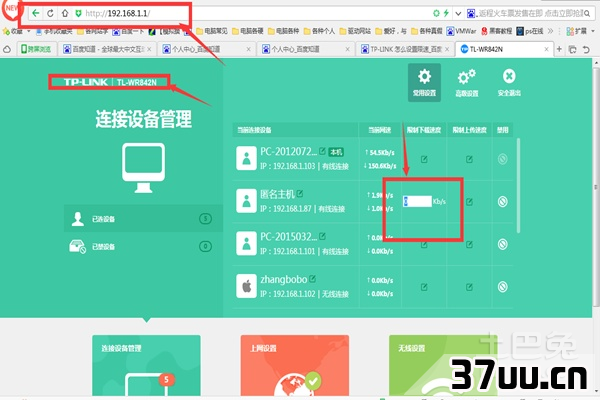Viewport: 600px width, 400px height.
Task: Click restore-closed-tab undo icon
Action: coord(586,49)
